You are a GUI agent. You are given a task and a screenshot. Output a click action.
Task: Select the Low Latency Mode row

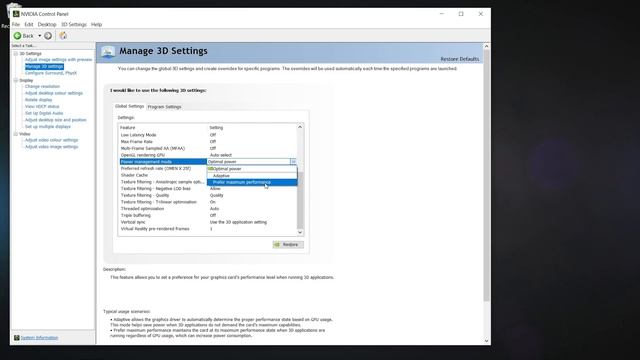[x=208, y=135]
